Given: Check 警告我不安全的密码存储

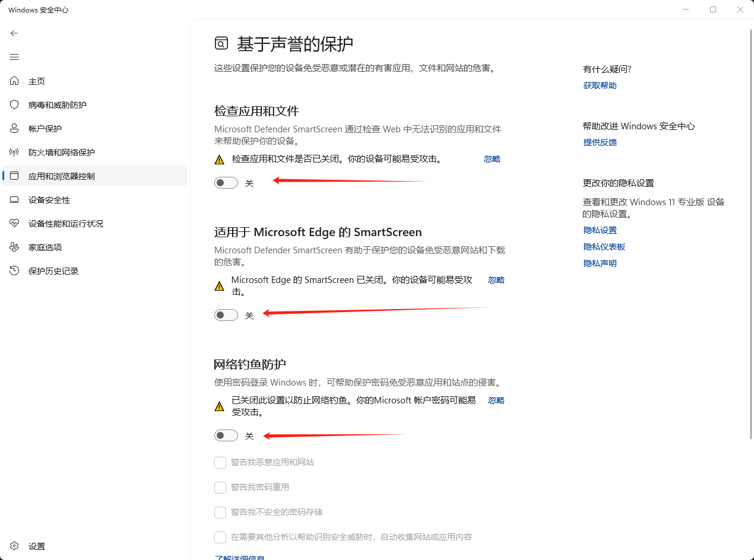Looking at the screenshot, I should (x=220, y=511).
